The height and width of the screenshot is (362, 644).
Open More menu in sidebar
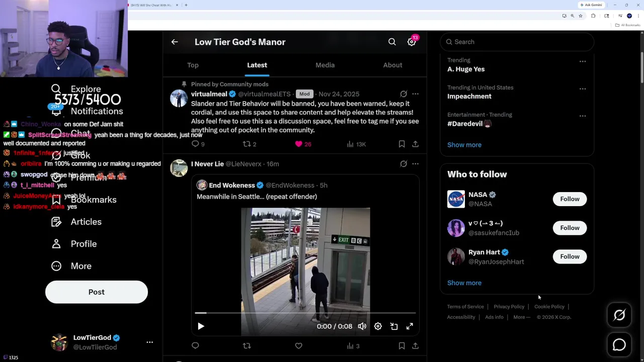click(x=71, y=266)
